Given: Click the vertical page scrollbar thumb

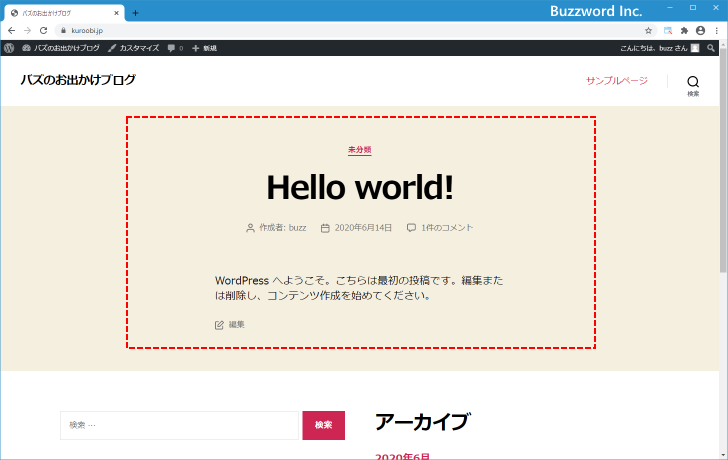Looking at the screenshot, I should point(723,160).
